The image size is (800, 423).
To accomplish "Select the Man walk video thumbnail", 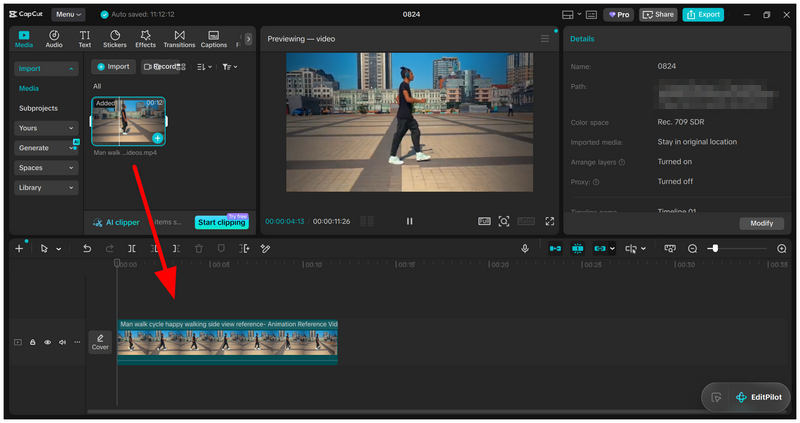I will tap(128, 121).
